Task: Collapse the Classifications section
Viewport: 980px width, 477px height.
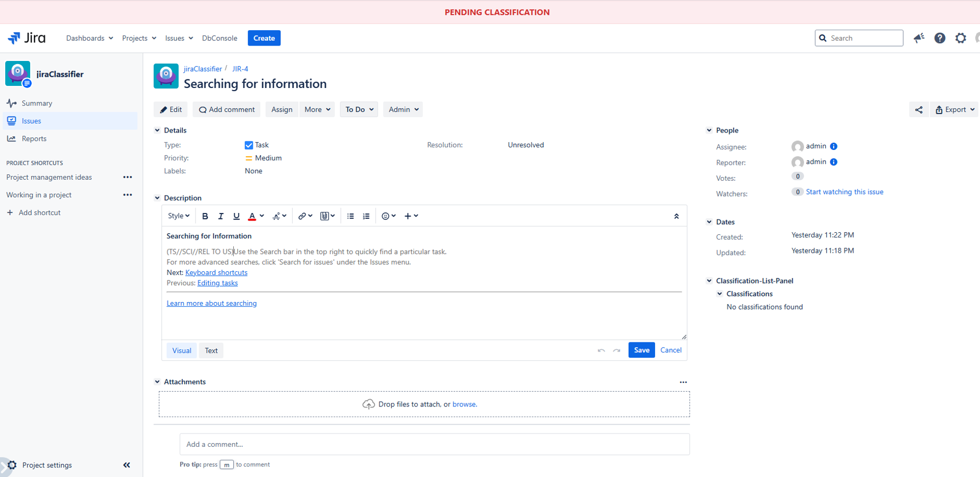Action: pos(720,293)
